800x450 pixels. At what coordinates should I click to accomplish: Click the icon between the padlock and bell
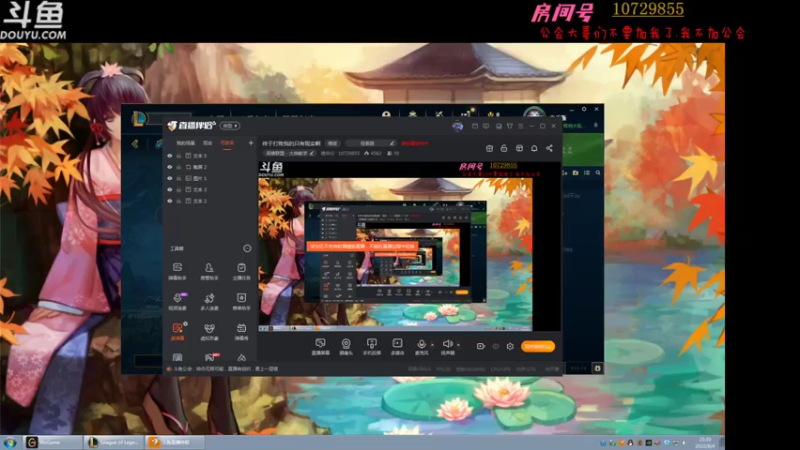pyautogui.click(x=519, y=148)
